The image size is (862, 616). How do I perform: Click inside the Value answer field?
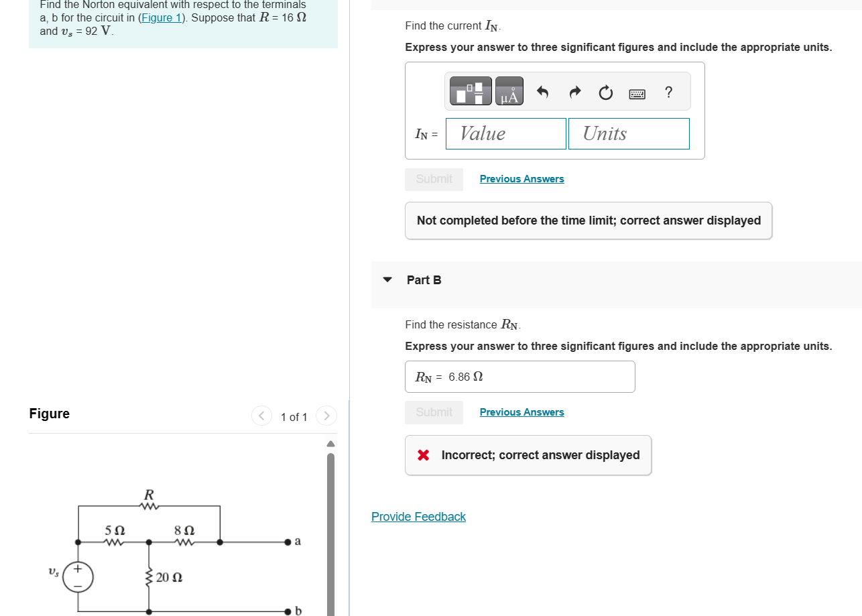click(505, 133)
